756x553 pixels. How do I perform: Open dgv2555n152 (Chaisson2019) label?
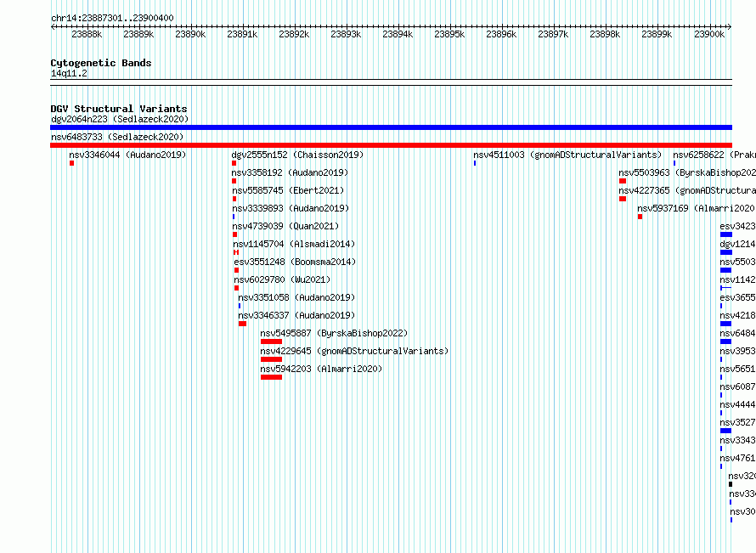(297, 155)
